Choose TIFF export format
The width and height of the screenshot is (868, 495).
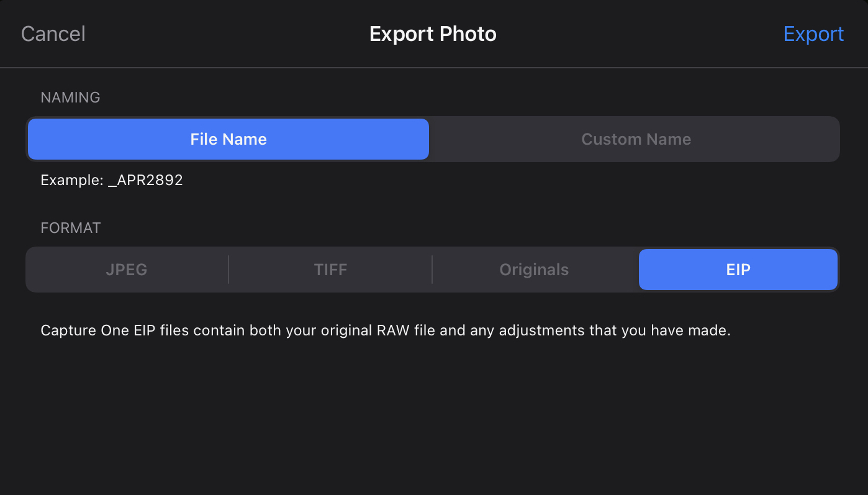(330, 270)
